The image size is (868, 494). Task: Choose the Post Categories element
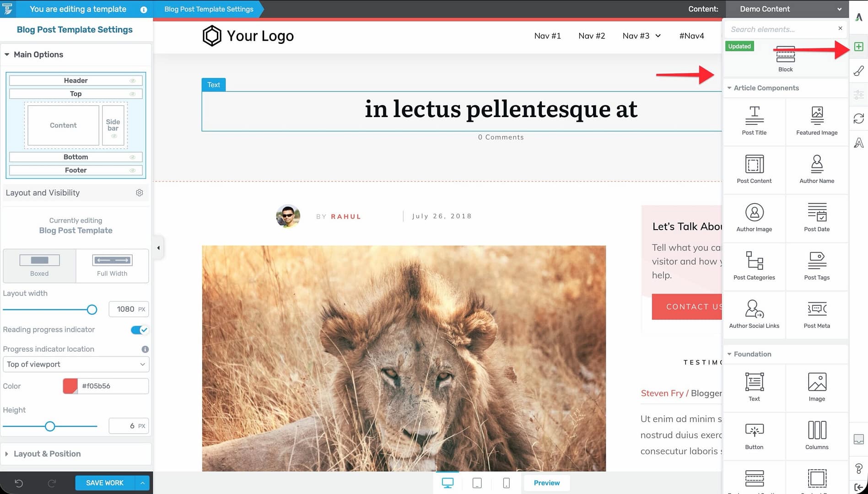[x=754, y=266]
